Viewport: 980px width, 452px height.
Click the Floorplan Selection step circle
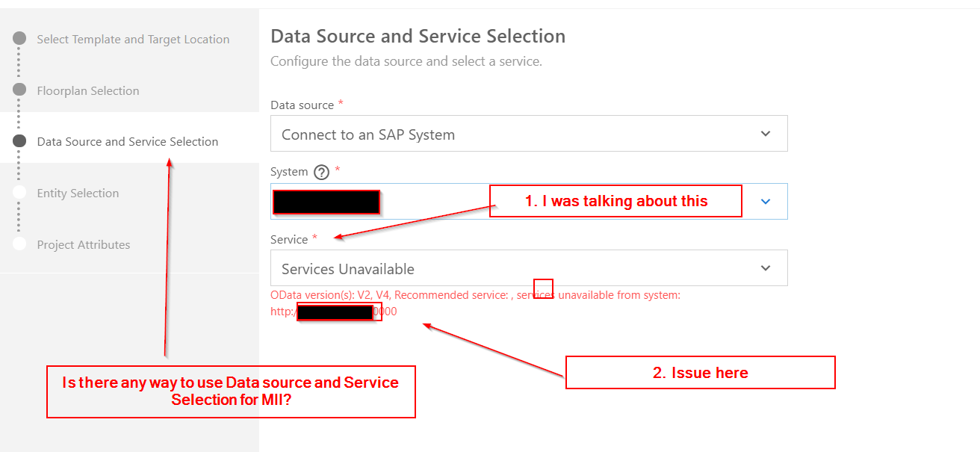coord(20,90)
